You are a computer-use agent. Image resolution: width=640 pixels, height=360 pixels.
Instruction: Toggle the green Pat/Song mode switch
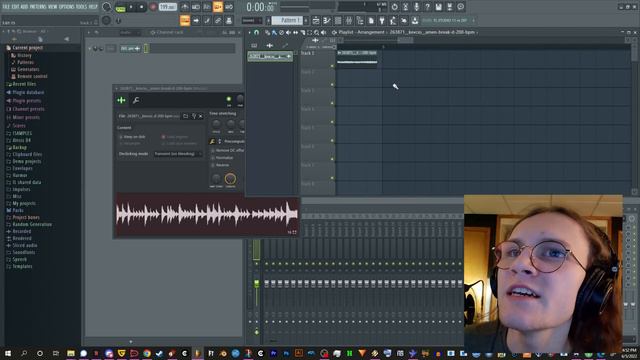coord(120,7)
